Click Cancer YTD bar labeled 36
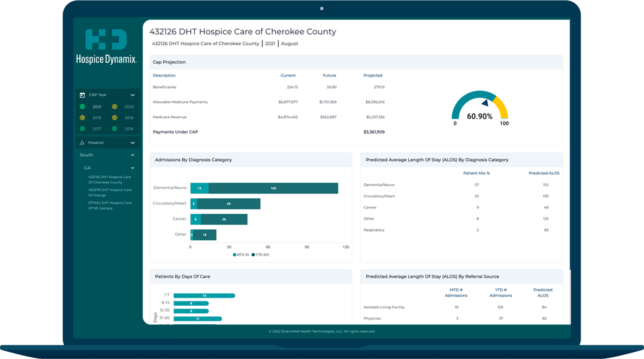 [x=224, y=219]
